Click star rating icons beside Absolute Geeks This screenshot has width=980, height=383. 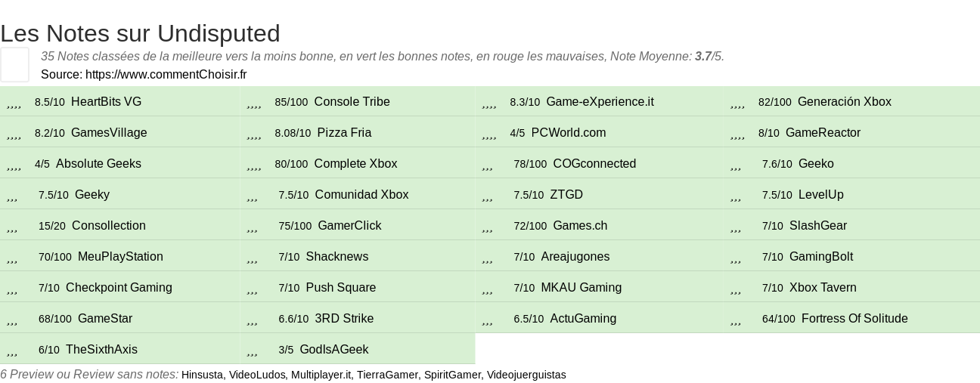[14, 165]
